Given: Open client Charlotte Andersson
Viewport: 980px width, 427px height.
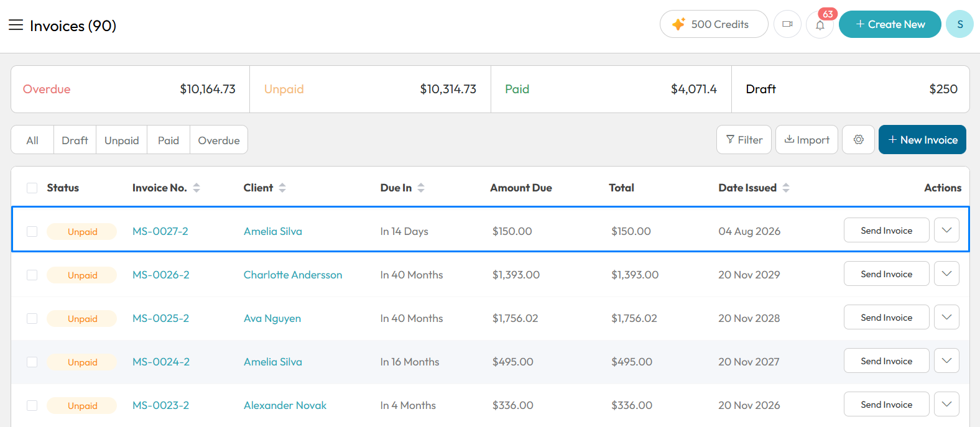Looking at the screenshot, I should coord(293,275).
